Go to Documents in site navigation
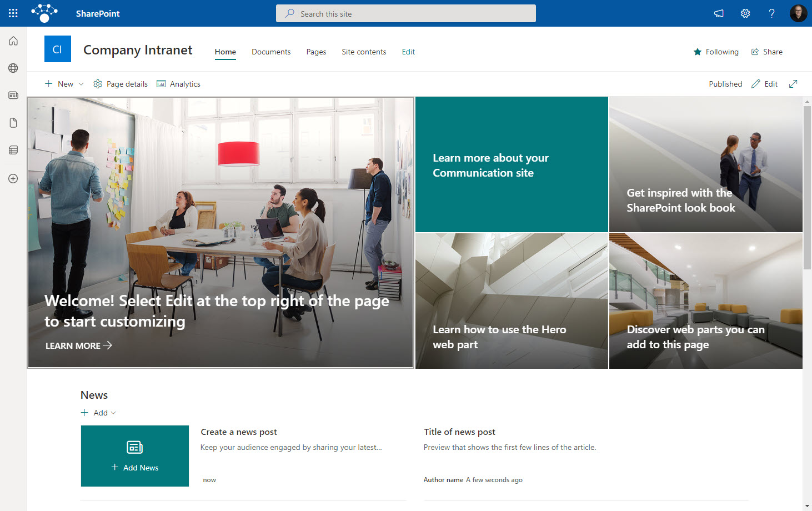 coord(271,52)
